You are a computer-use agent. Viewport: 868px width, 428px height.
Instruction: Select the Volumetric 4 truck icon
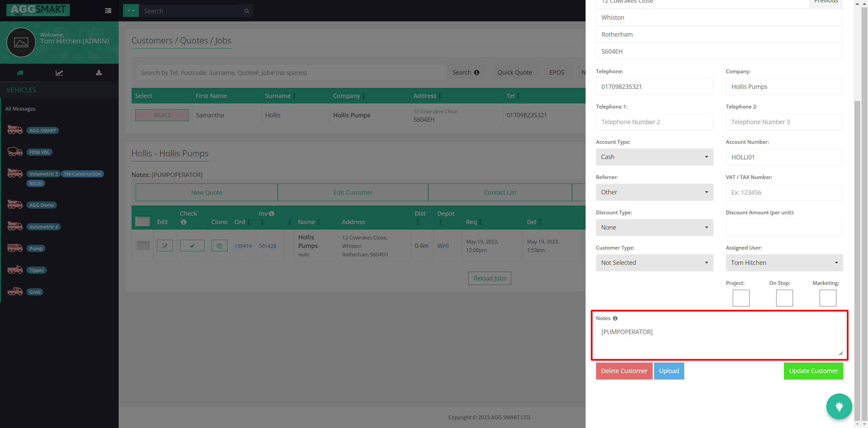(15, 227)
